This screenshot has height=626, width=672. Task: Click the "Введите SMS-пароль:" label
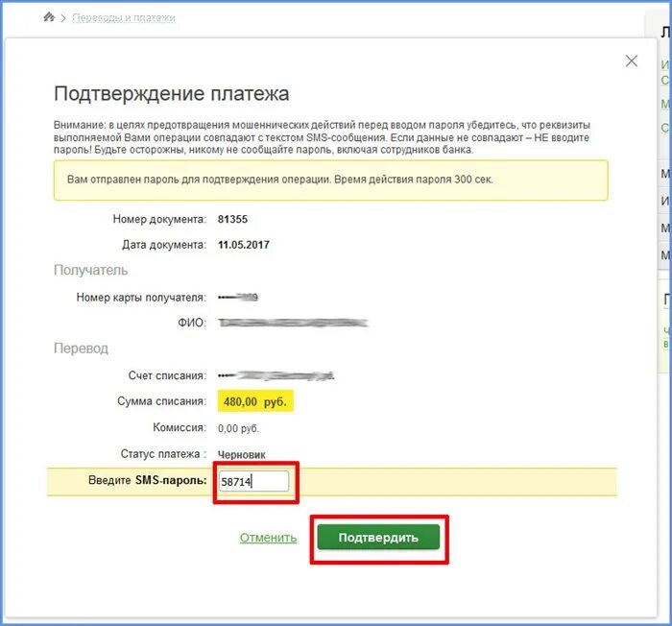pos(148,480)
